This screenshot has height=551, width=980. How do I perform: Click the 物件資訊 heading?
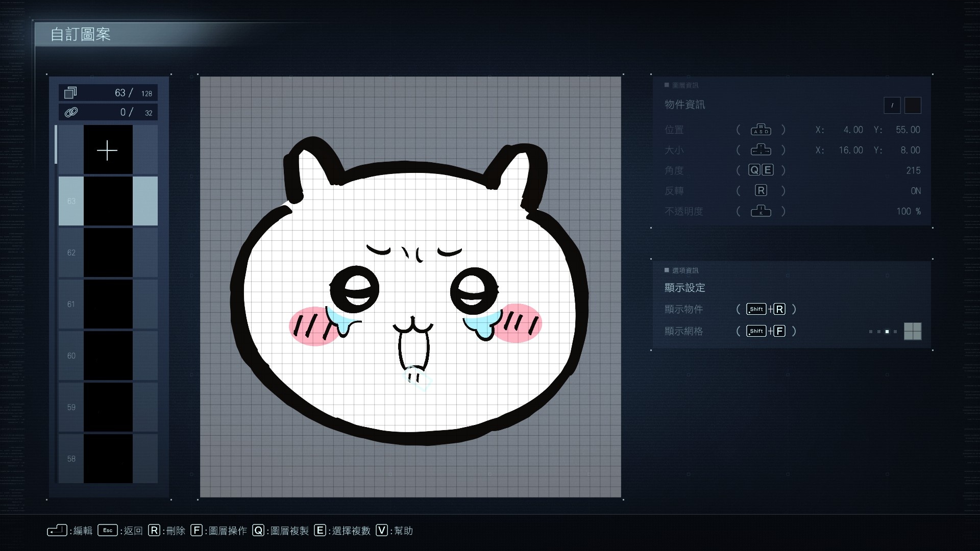[x=684, y=105]
